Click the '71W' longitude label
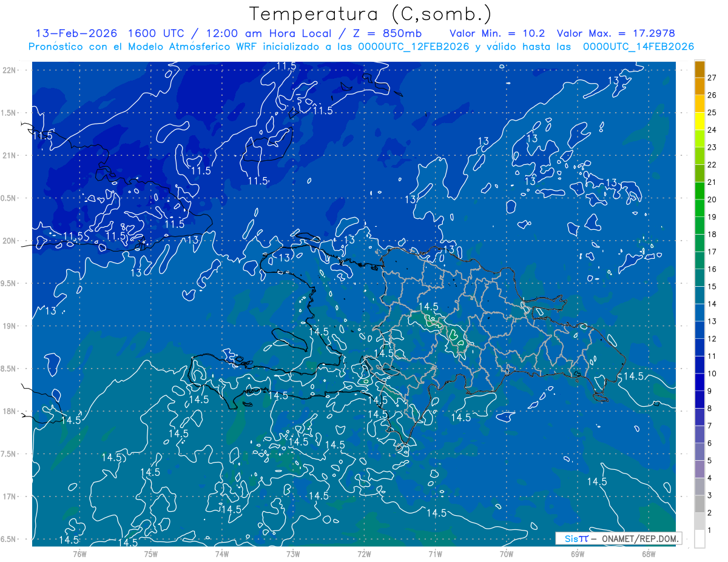728x562 pixels. [x=435, y=554]
